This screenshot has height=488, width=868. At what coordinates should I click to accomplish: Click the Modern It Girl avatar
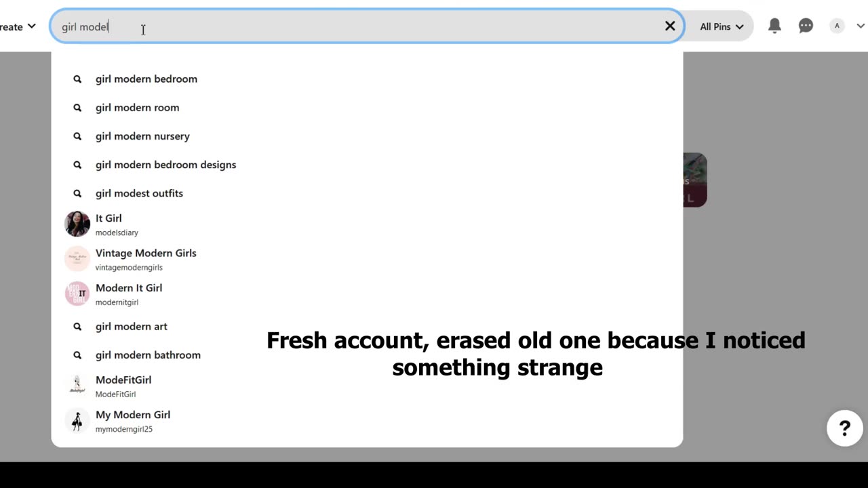pos(77,293)
